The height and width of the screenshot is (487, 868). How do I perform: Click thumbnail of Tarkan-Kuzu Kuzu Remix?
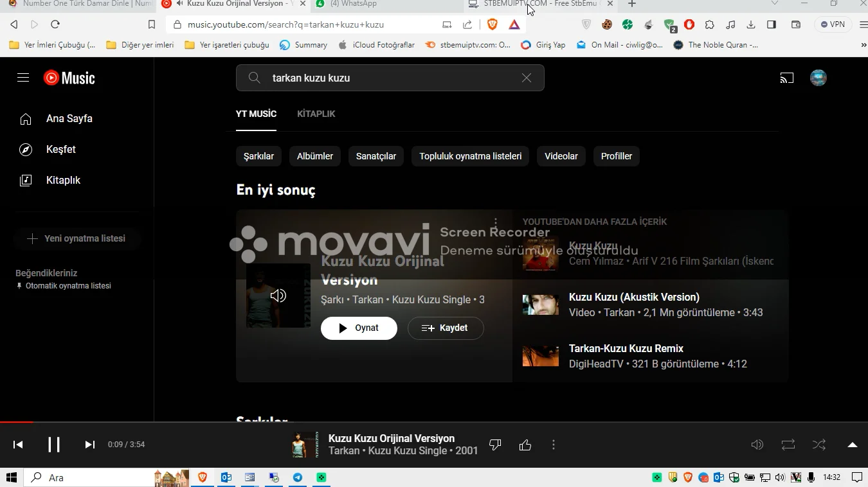click(x=541, y=356)
